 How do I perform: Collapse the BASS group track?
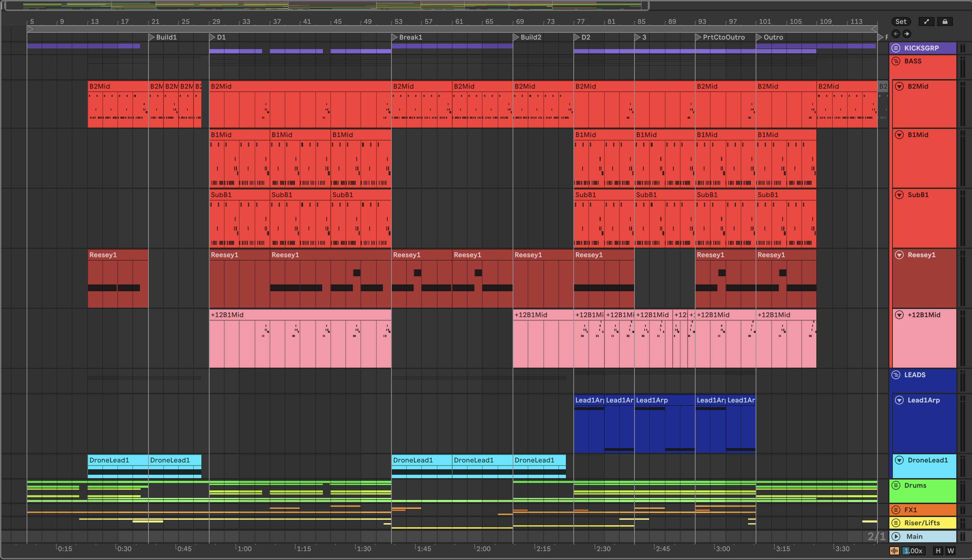[x=896, y=61]
